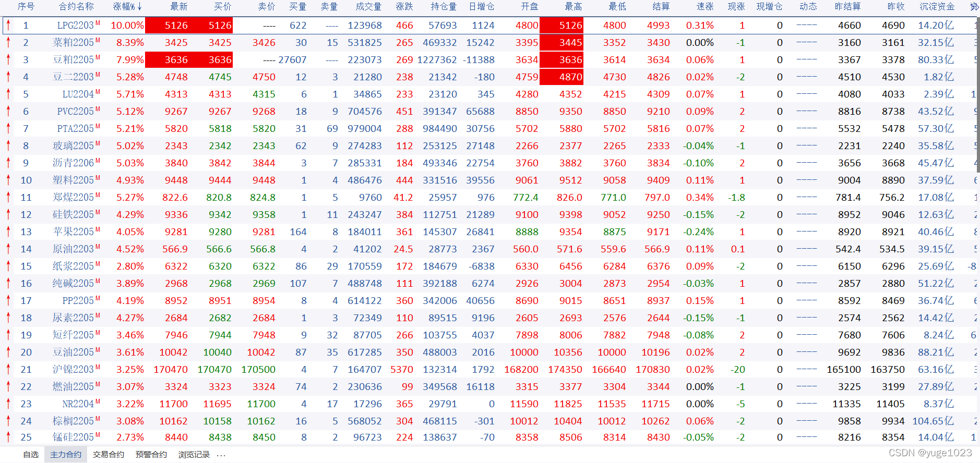Image resolution: width=980 pixels, height=463 pixels.
Task: Switch to the 主力合约 tab
Action: (x=66, y=455)
